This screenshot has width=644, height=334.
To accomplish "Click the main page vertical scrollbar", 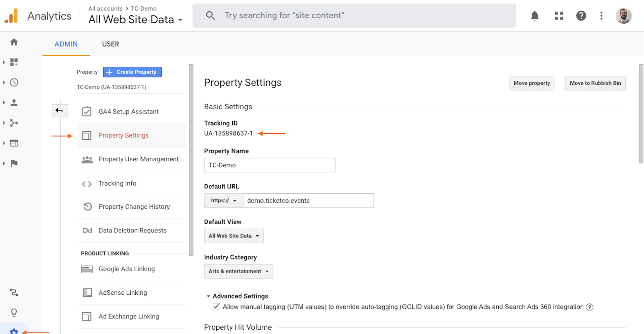I will [x=641, y=114].
